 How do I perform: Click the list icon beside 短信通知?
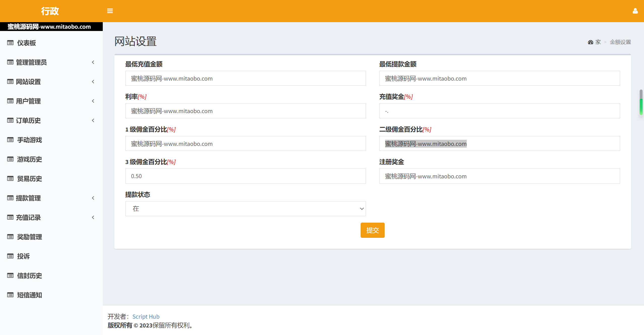(x=10, y=295)
